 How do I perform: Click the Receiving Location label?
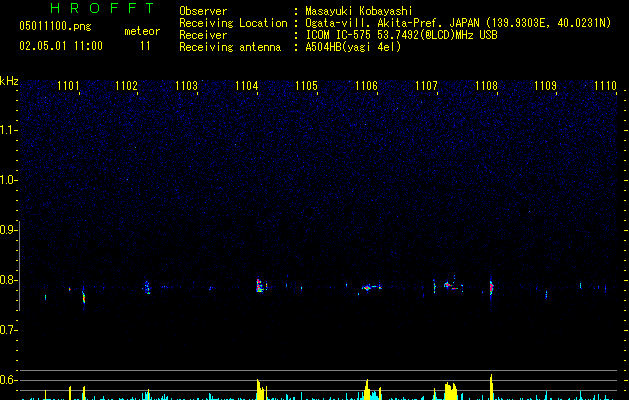[233, 23]
